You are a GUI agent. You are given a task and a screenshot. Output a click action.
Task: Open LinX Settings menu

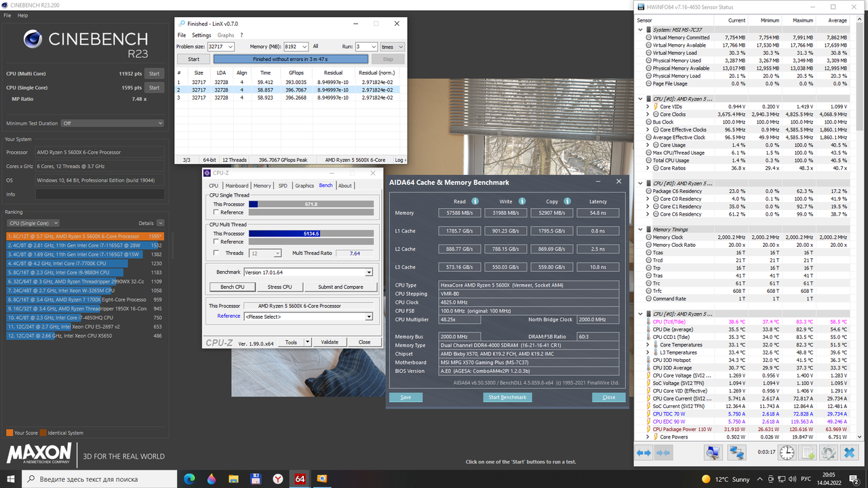click(201, 35)
